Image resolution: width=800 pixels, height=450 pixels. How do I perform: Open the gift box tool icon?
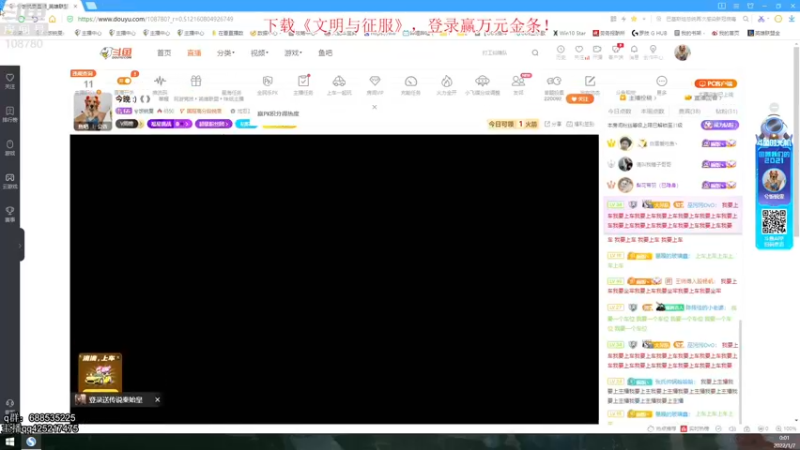(196, 81)
